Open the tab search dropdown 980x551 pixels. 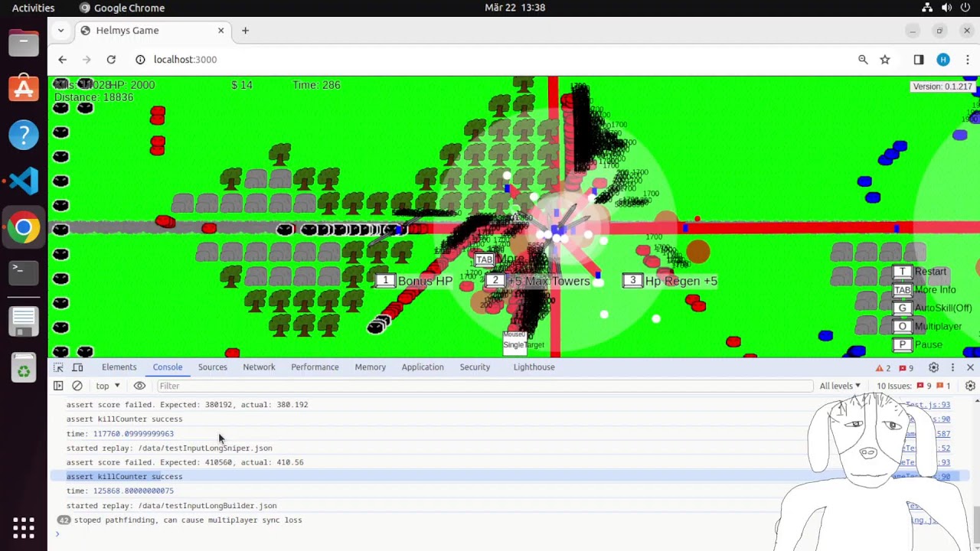(x=60, y=31)
